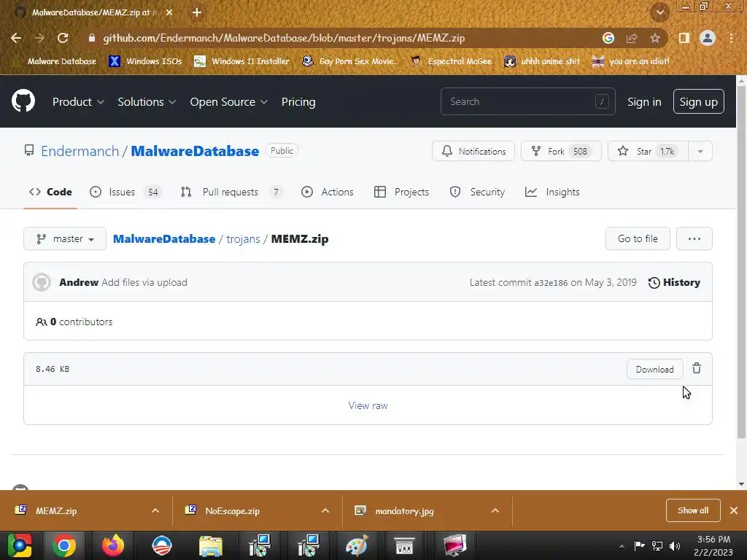Screen dimensions: 747x560
Task: Open the file more options ellipsis button
Action: coord(694,238)
